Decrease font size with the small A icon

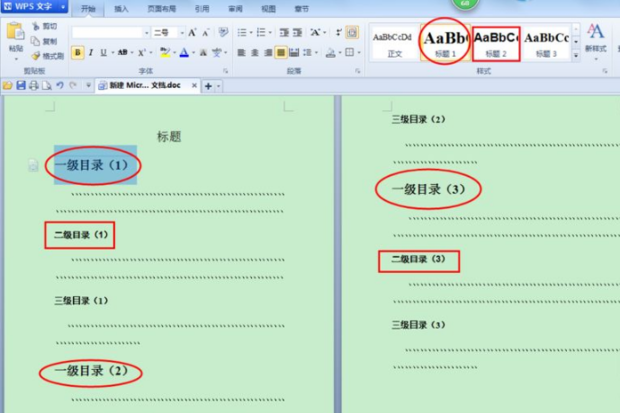click(x=205, y=33)
